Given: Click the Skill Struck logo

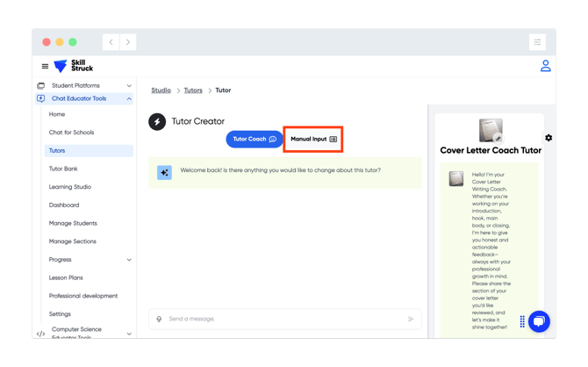Looking at the screenshot, I should (x=74, y=66).
